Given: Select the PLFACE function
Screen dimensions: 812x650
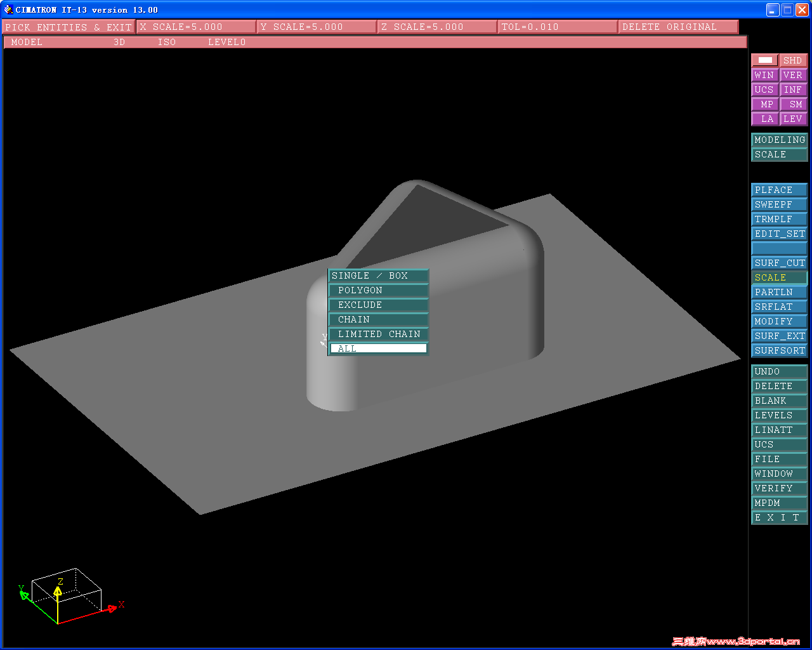Looking at the screenshot, I should tap(780, 190).
